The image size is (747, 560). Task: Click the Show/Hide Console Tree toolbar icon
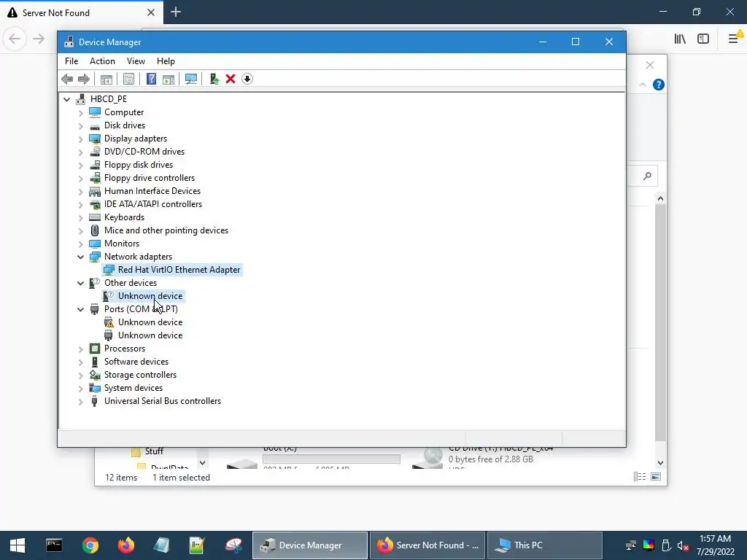click(x=107, y=79)
